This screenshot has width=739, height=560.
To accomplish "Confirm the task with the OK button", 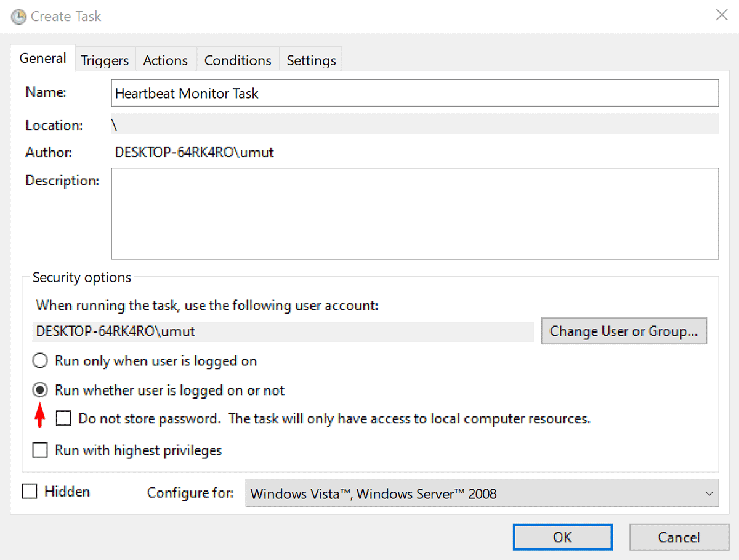I will 562,537.
